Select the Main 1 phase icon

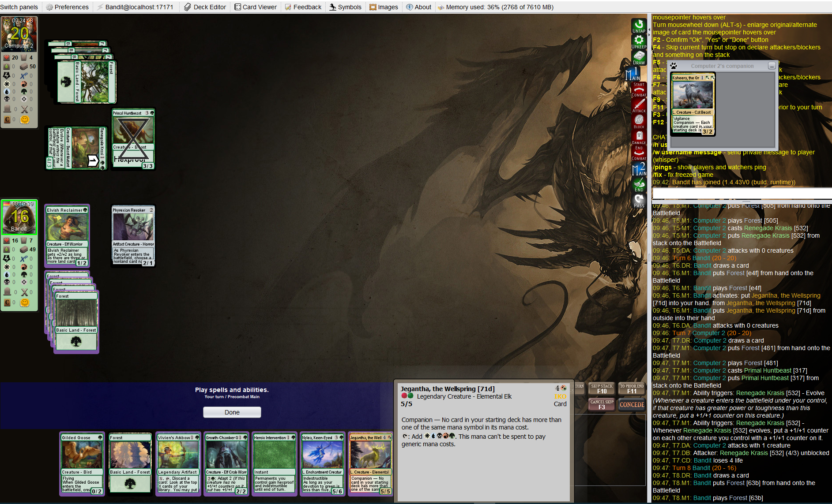(x=633, y=74)
